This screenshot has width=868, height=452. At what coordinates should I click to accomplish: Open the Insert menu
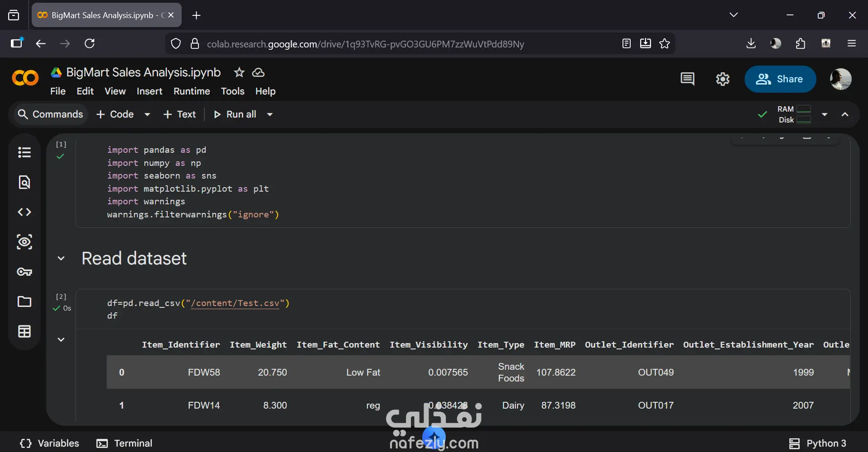(x=150, y=91)
